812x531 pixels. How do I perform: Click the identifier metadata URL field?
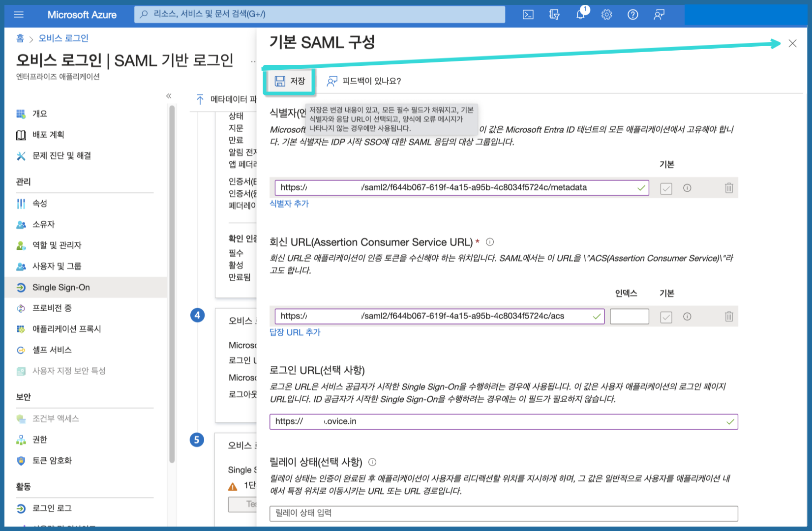click(x=462, y=188)
